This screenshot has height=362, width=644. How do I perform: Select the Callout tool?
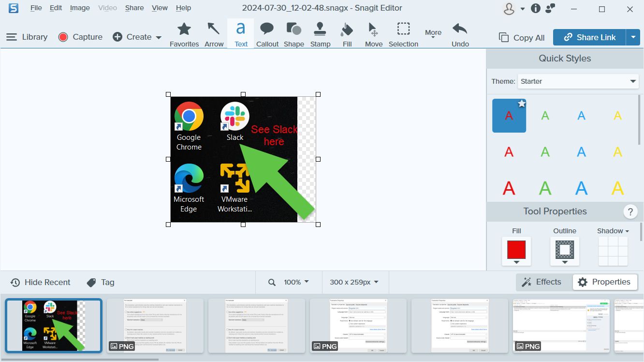(x=267, y=34)
